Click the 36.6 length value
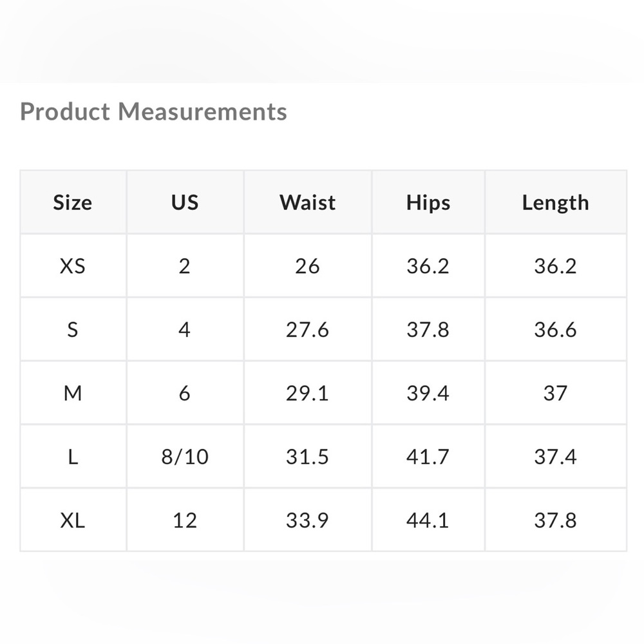This screenshot has height=644, width=644. coord(555,330)
